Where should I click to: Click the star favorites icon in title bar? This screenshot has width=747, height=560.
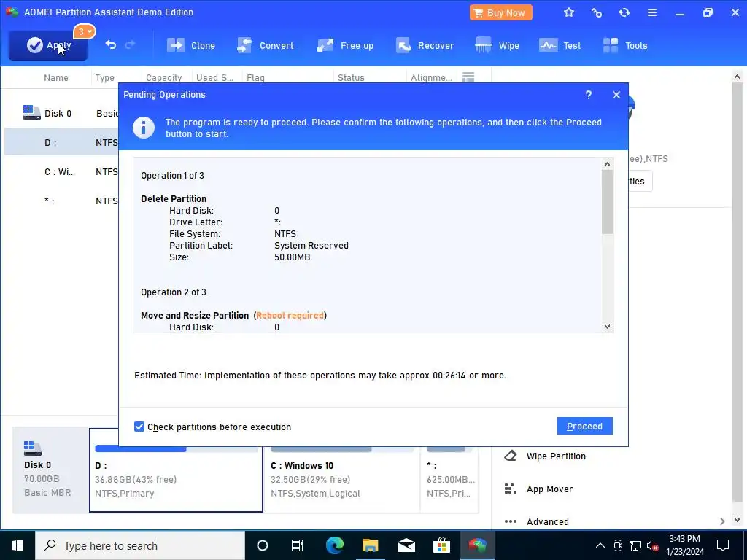[x=569, y=13]
